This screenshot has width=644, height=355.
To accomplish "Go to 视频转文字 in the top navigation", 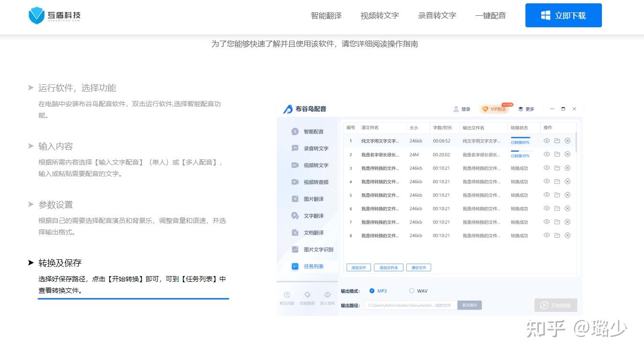I will [380, 15].
